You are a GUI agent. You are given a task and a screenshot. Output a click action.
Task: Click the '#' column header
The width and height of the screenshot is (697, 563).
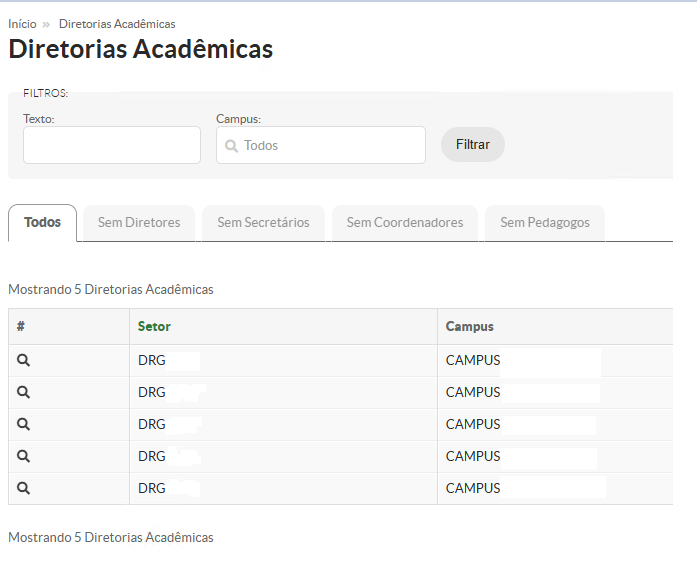coord(21,326)
